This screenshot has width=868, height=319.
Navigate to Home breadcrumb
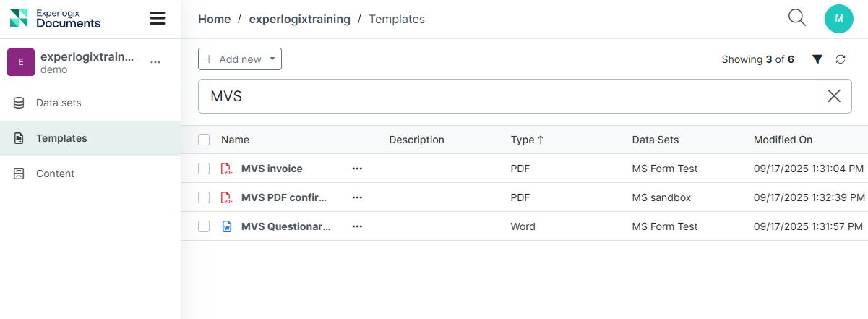[215, 19]
